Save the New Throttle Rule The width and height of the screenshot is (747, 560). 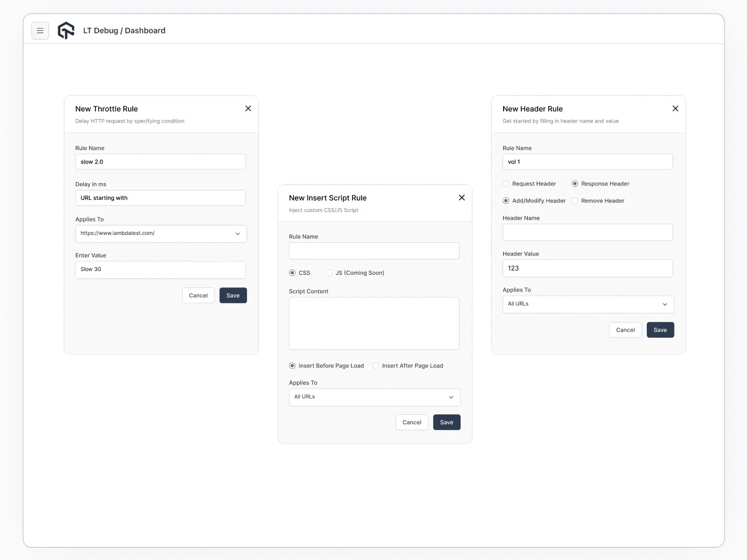point(233,295)
